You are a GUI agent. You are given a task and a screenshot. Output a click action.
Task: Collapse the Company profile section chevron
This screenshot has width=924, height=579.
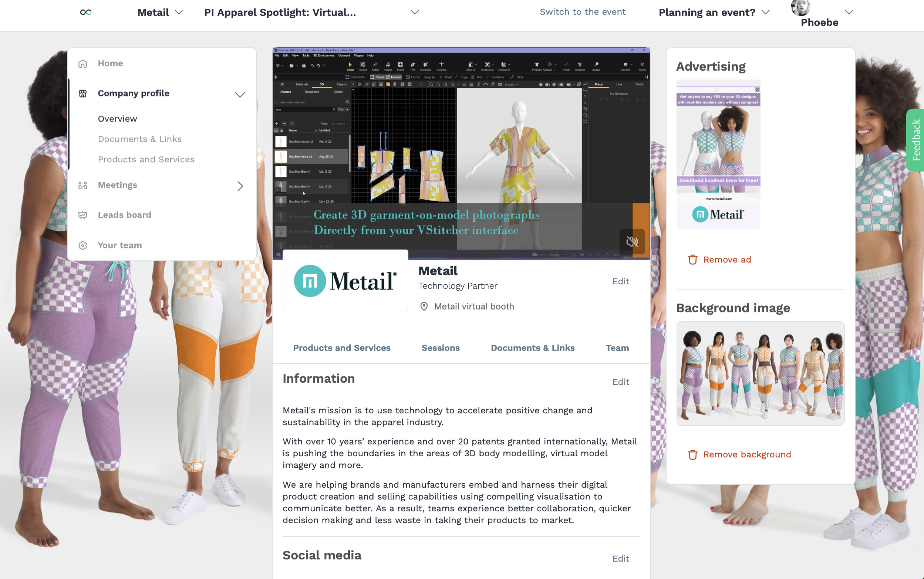coord(240,94)
